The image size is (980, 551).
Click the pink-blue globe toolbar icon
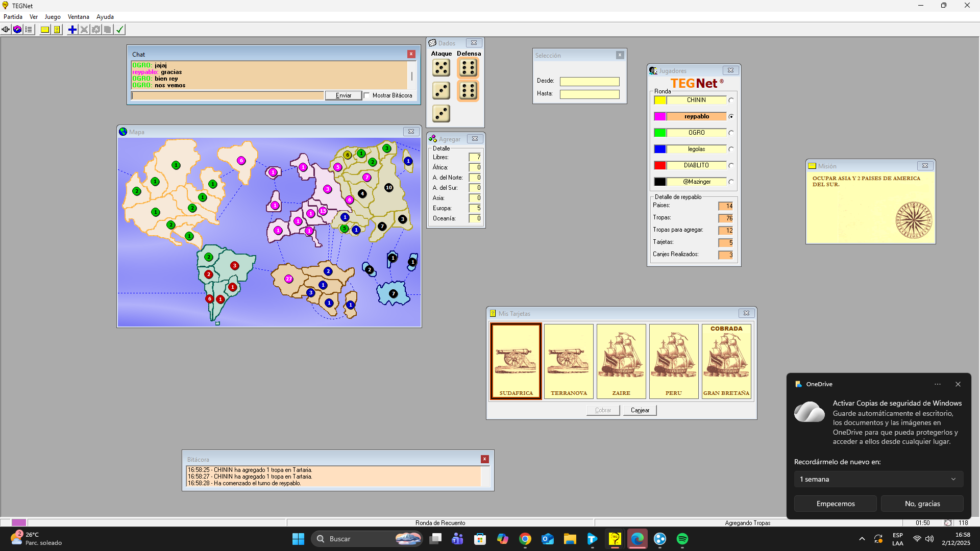coord(17,30)
